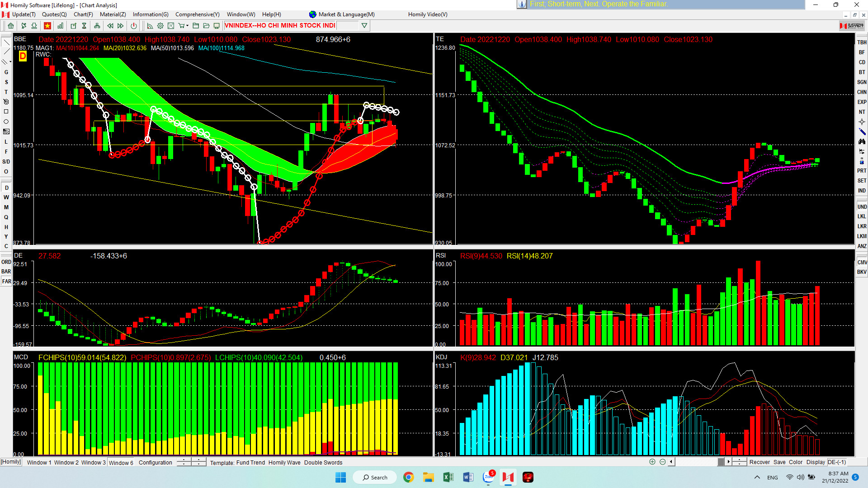Click the zoom in plus icon
Image resolution: width=868 pixels, height=488 pixels.
[x=652, y=462]
